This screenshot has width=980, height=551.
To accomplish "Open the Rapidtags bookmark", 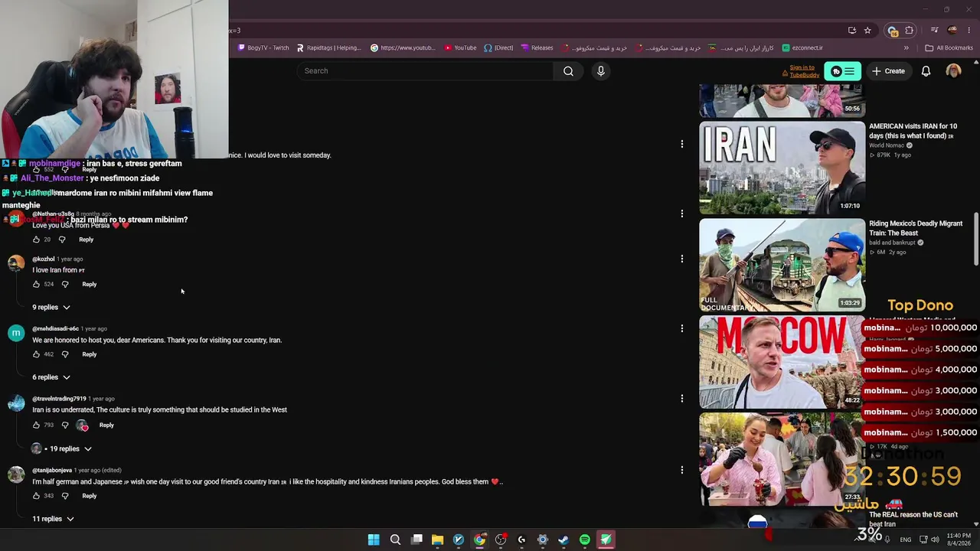I will [x=328, y=48].
